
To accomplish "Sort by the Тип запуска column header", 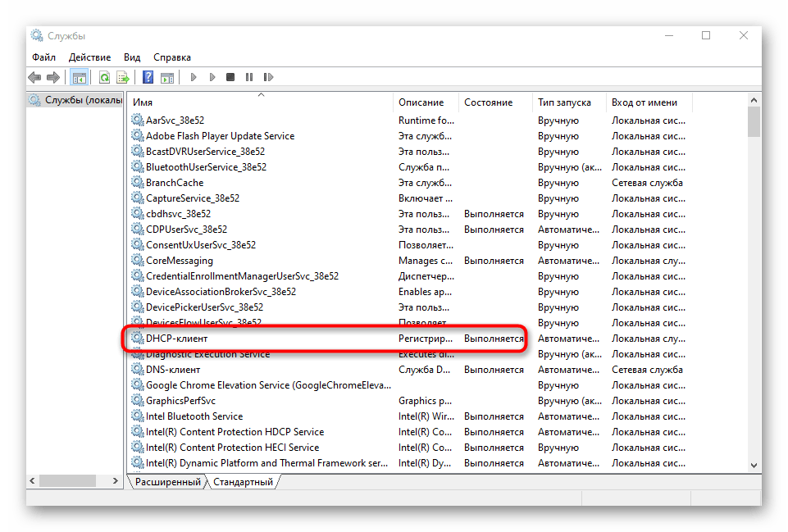I will click(564, 102).
